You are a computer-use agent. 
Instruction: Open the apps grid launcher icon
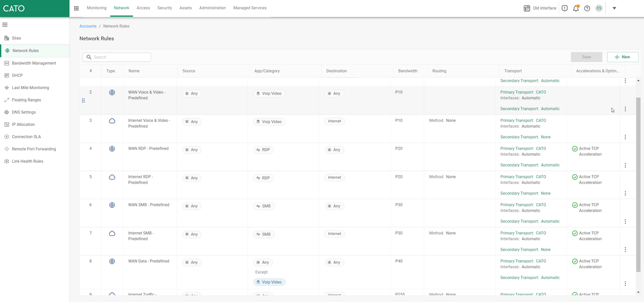76,8
